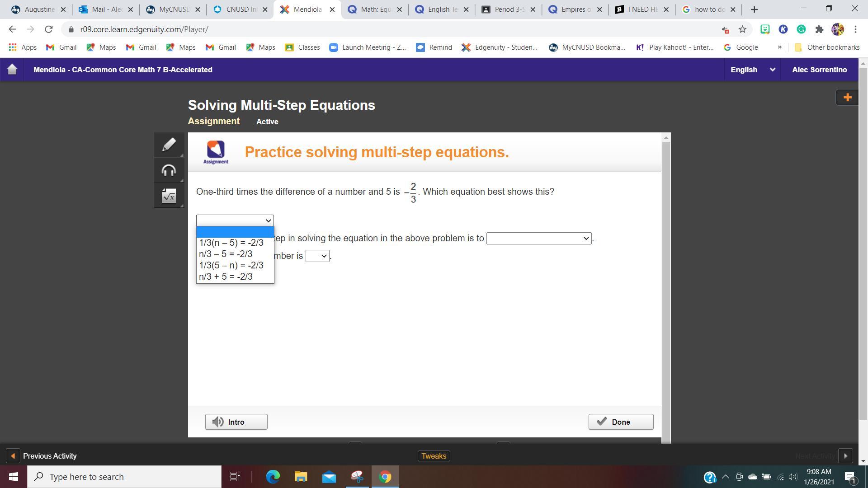Open the headphones read-aloud tool

coord(169,170)
